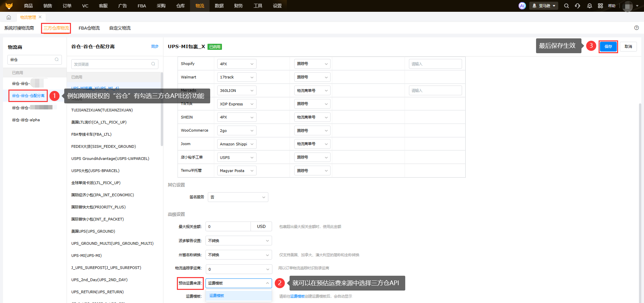
Task: Switch to 三方仓库物流 tab
Action: 56,28
